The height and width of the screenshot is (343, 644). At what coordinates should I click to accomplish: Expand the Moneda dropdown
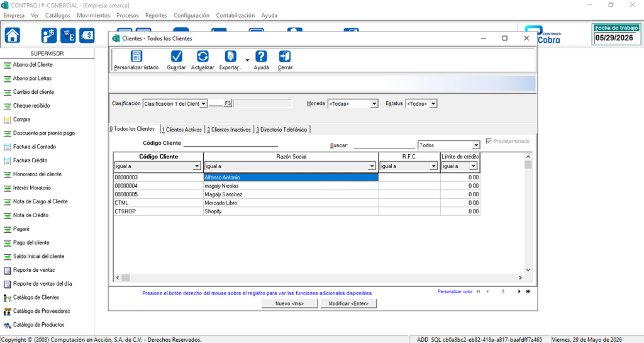pyautogui.click(x=374, y=104)
